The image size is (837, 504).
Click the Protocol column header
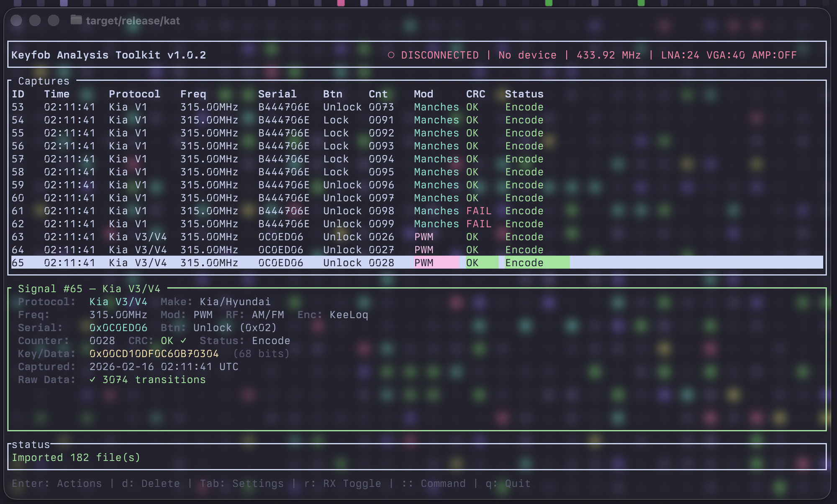[x=134, y=94]
